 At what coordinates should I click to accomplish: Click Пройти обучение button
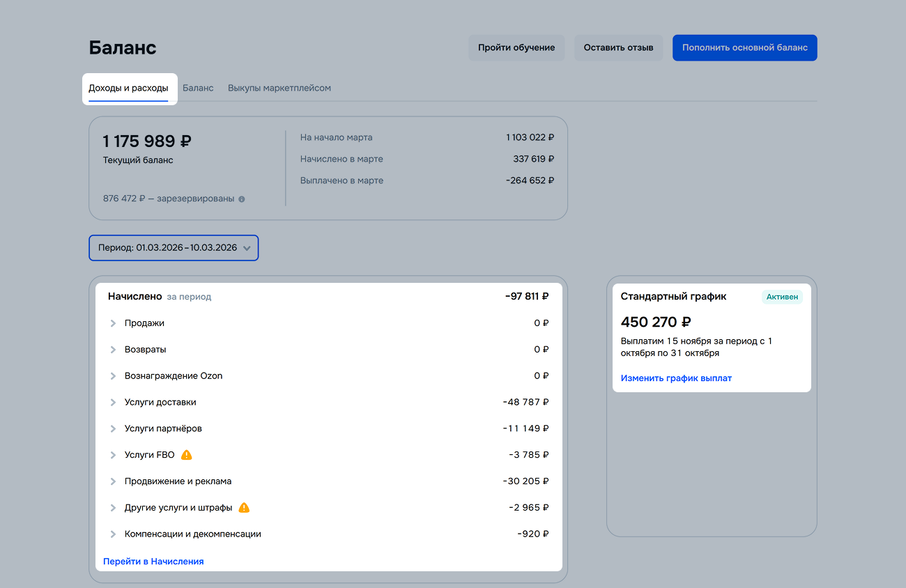click(x=516, y=48)
